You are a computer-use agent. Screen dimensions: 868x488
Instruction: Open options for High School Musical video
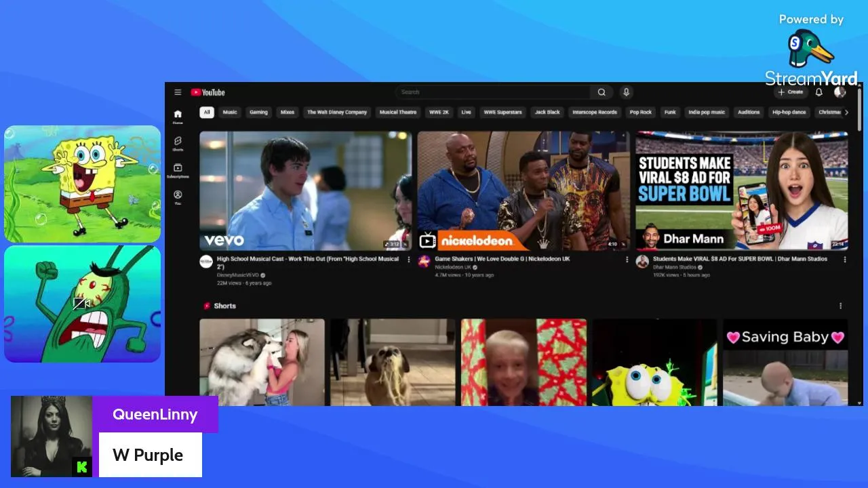pos(408,260)
